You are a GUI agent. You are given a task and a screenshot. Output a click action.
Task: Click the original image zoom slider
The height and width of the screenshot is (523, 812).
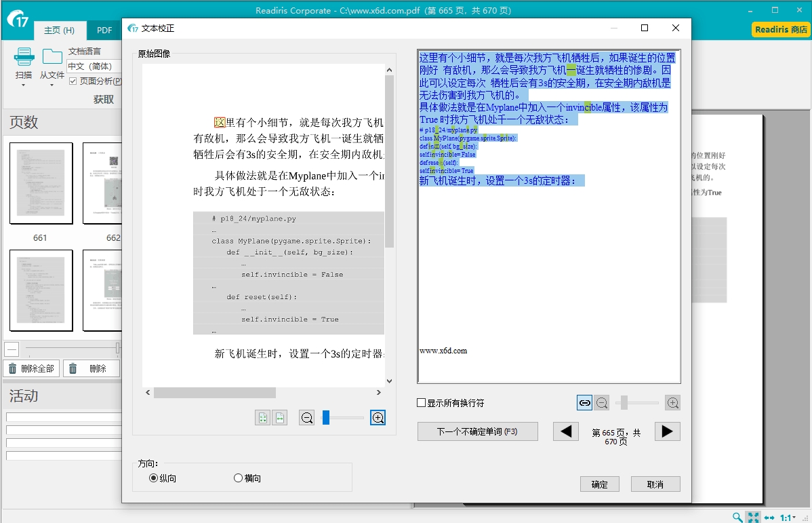coord(342,418)
